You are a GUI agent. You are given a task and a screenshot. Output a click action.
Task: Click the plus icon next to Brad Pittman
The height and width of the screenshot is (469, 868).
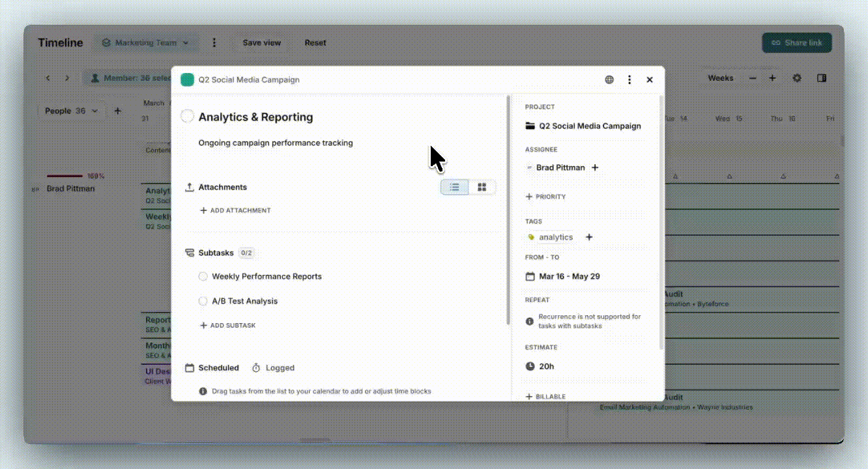(594, 168)
